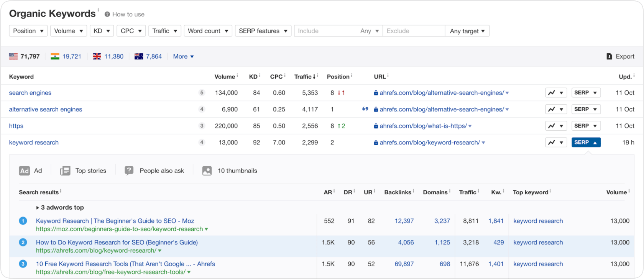Select the UK flag with 11,380 keywords
The image size is (644, 279).
(97, 56)
